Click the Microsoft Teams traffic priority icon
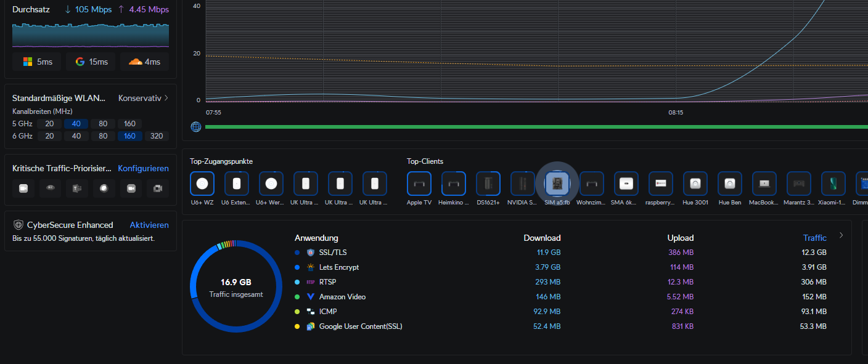 [77, 188]
